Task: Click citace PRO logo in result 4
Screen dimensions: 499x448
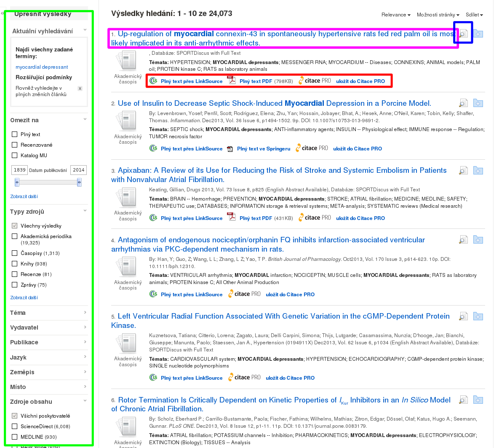Action: pyautogui.click(x=244, y=294)
